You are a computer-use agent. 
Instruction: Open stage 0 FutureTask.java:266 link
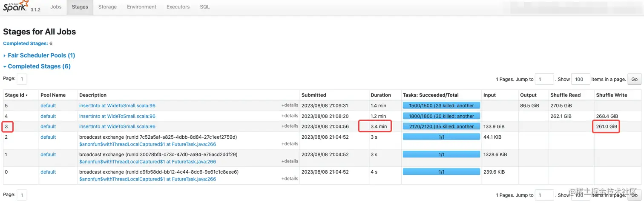[x=147, y=179]
